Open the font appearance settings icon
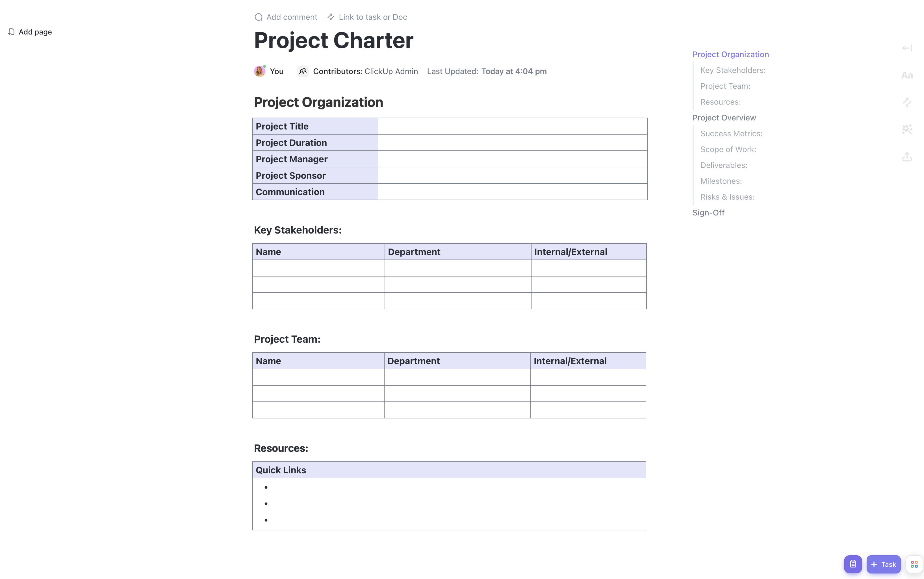The height and width of the screenshot is (579, 924). [907, 75]
